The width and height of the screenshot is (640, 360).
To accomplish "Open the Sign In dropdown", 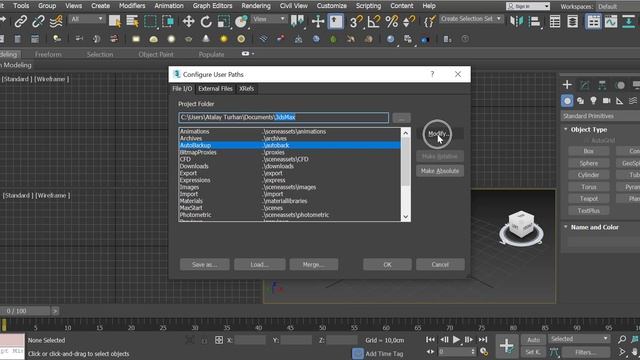I will tap(528, 6).
